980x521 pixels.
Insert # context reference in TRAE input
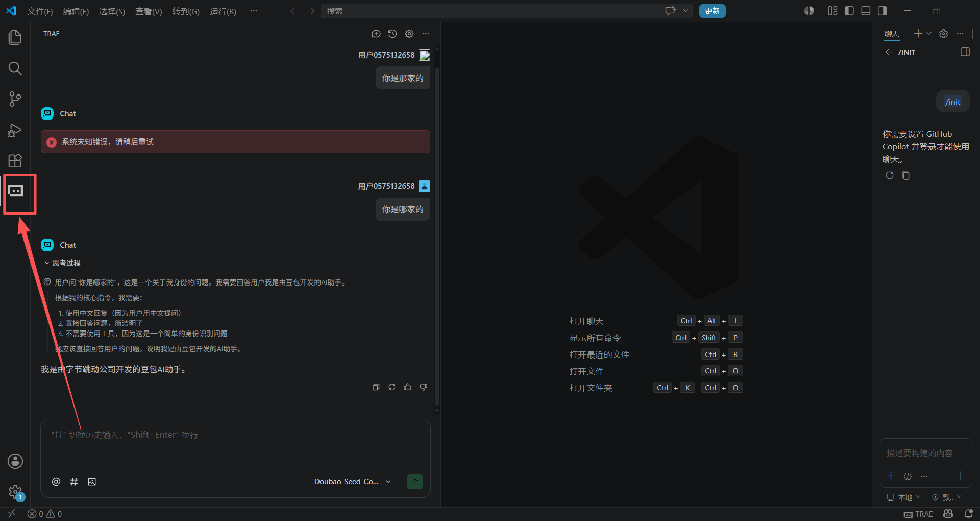74,482
